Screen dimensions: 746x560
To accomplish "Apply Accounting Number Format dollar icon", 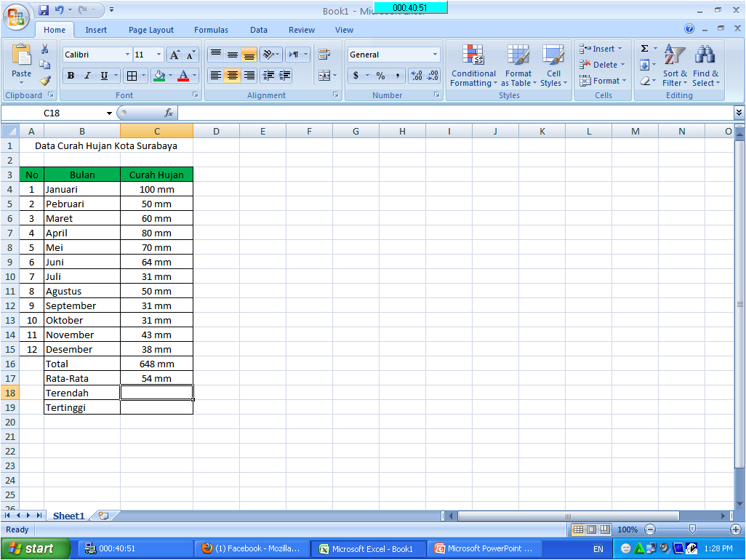I will 356,76.
